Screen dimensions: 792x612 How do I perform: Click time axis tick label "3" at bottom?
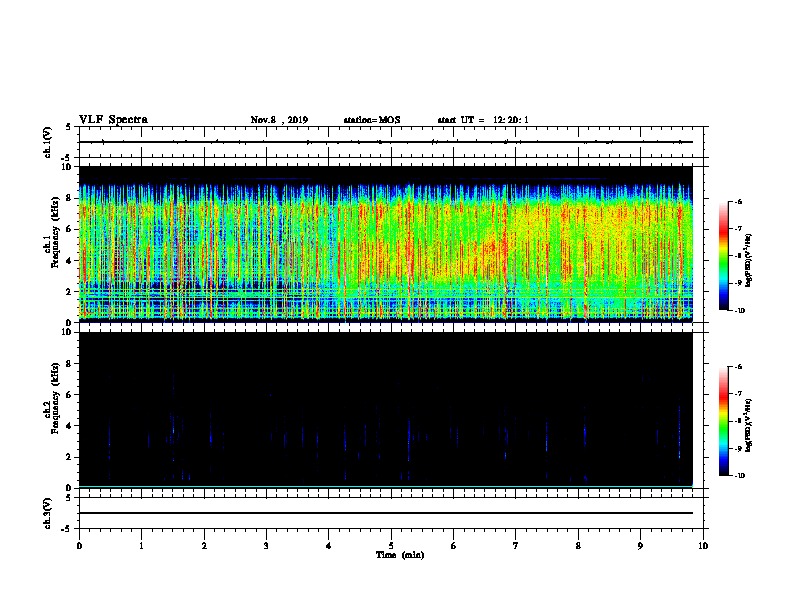pos(266,546)
